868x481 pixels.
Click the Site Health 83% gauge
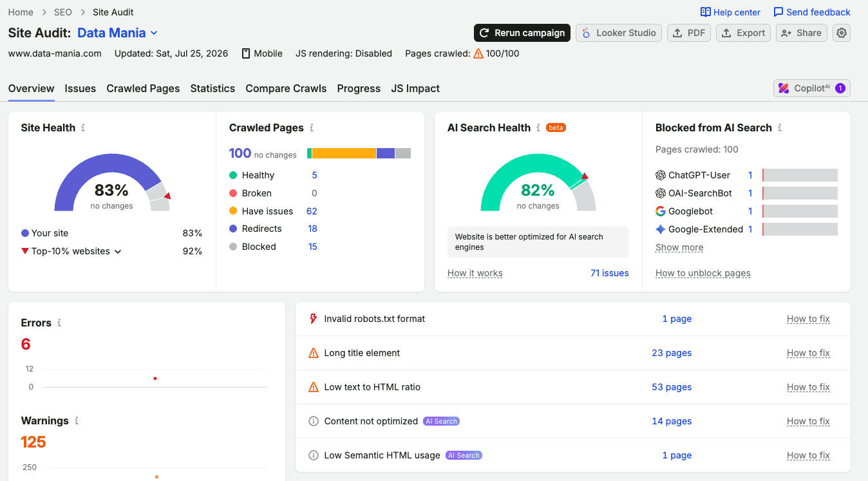[112, 182]
